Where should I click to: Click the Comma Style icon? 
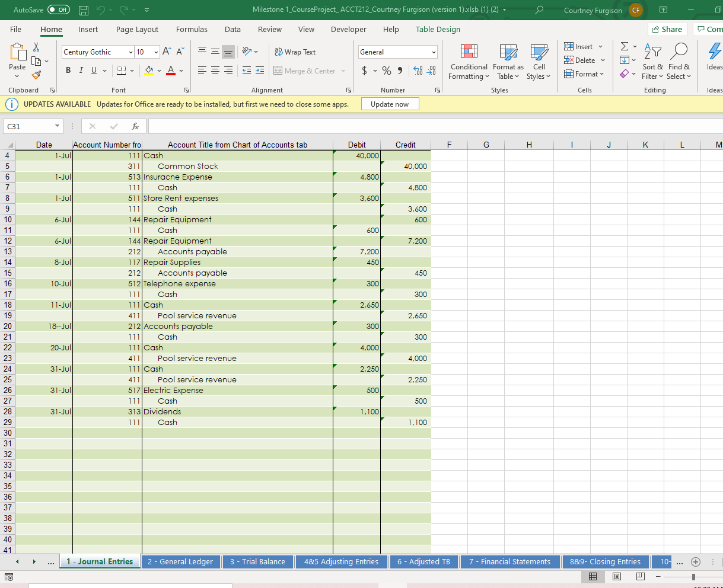tap(400, 71)
